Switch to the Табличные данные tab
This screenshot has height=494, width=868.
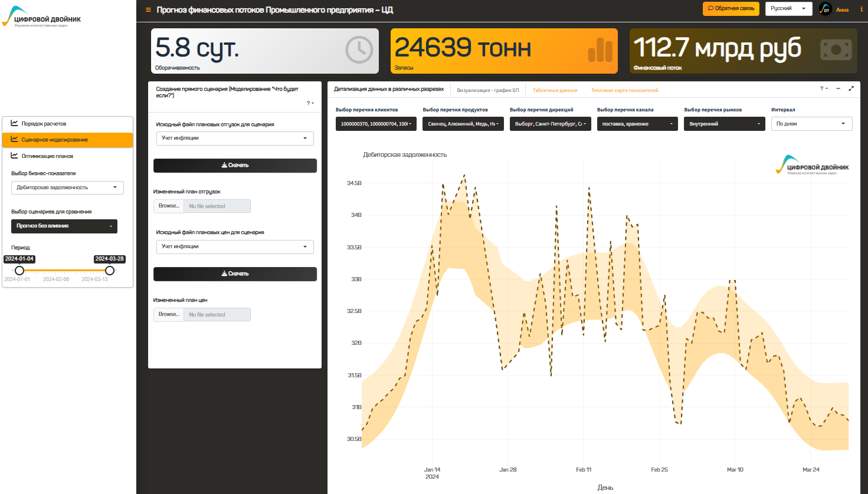pyautogui.click(x=555, y=90)
